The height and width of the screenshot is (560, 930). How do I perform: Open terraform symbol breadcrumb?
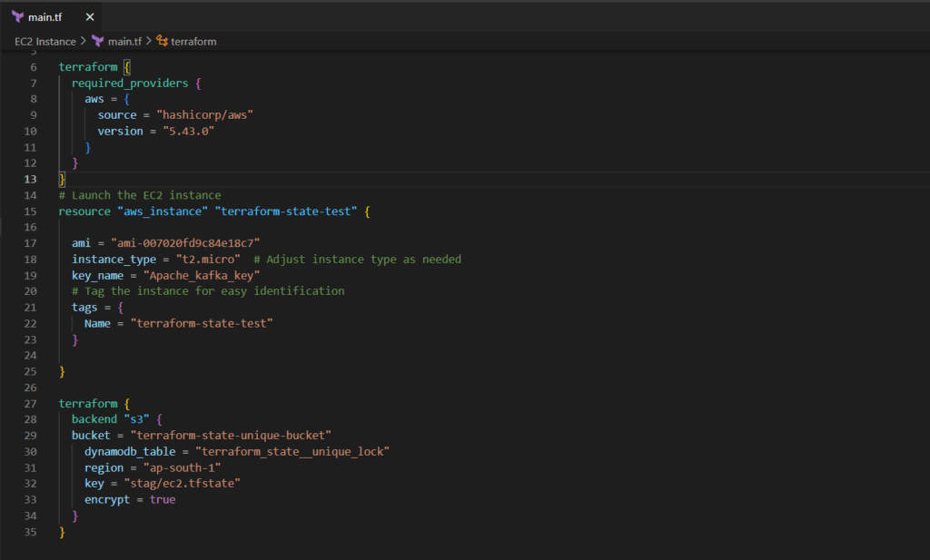[x=193, y=42]
